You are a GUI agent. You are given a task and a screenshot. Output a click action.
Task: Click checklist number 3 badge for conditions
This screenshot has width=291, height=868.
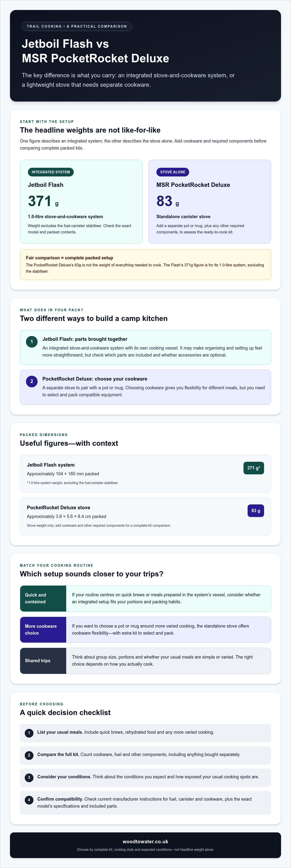[x=29, y=777]
